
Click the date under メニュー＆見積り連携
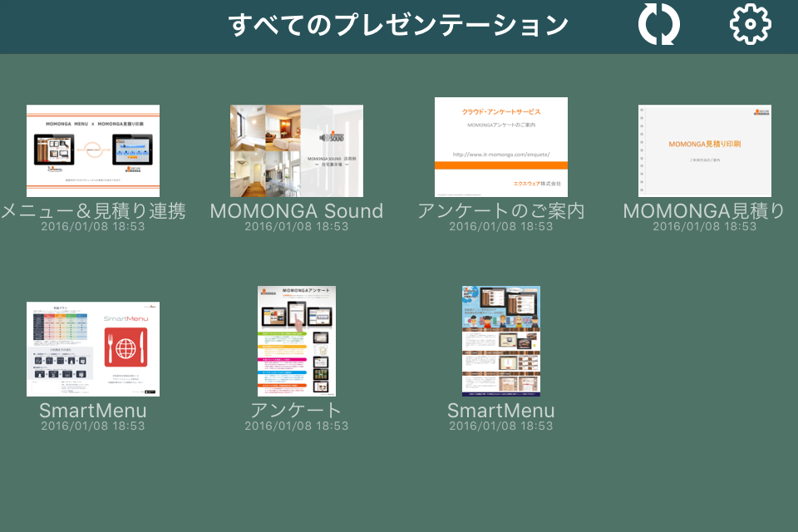click(x=93, y=227)
